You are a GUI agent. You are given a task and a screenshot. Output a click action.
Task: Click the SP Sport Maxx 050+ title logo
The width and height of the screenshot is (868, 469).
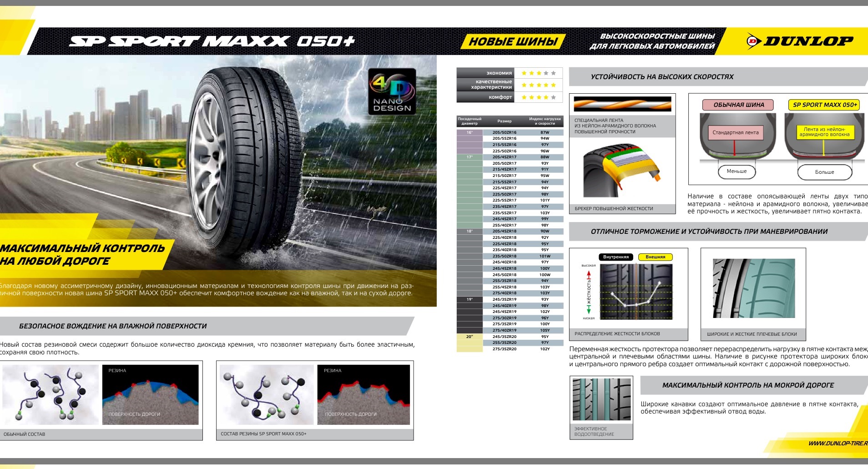tap(212, 41)
